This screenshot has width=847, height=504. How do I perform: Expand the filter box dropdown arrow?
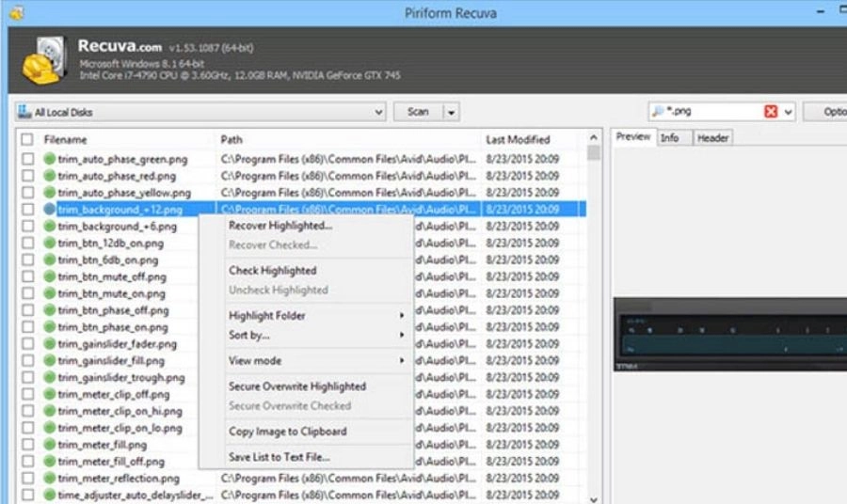coord(788,112)
